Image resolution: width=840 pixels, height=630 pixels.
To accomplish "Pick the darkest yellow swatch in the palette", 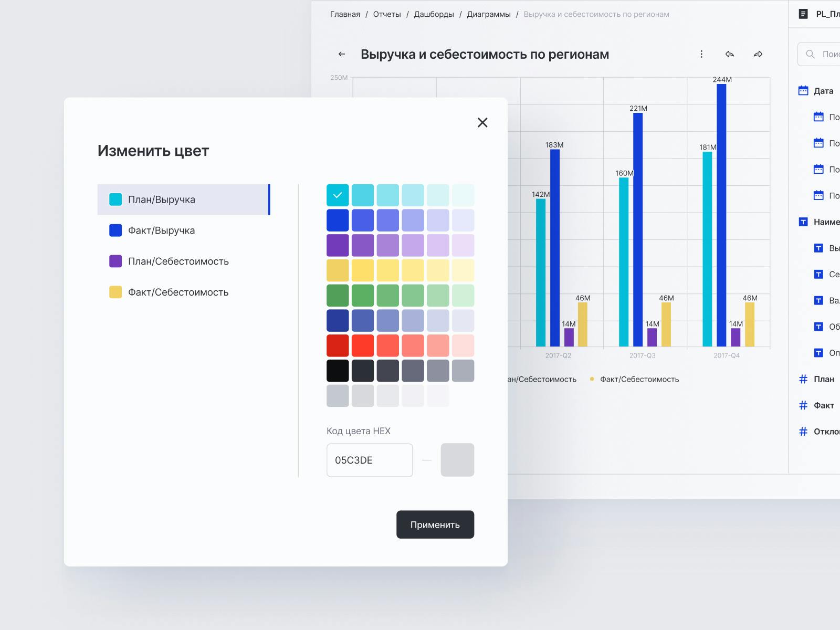I will point(338,270).
